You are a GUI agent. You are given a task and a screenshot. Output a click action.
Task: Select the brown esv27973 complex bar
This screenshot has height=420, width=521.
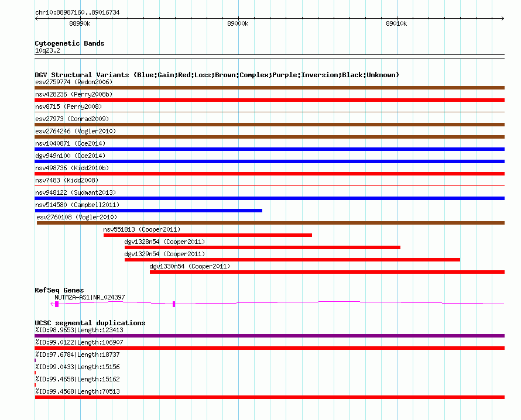tap(269, 125)
